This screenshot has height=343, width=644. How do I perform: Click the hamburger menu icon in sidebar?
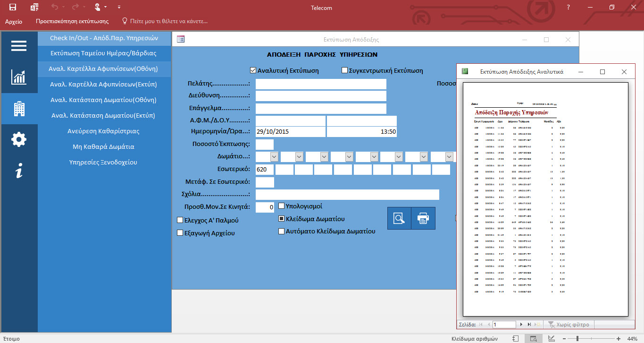pyautogui.click(x=19, y=46)
